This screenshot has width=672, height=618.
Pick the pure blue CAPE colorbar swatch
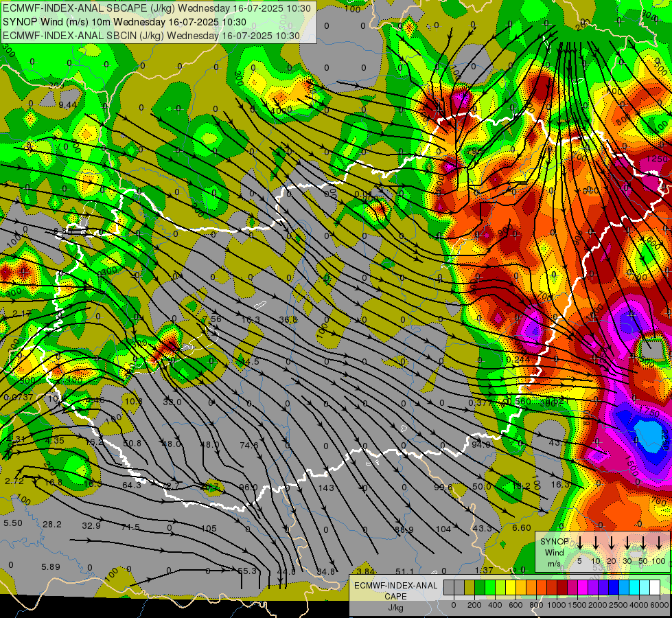coord(613,588)
